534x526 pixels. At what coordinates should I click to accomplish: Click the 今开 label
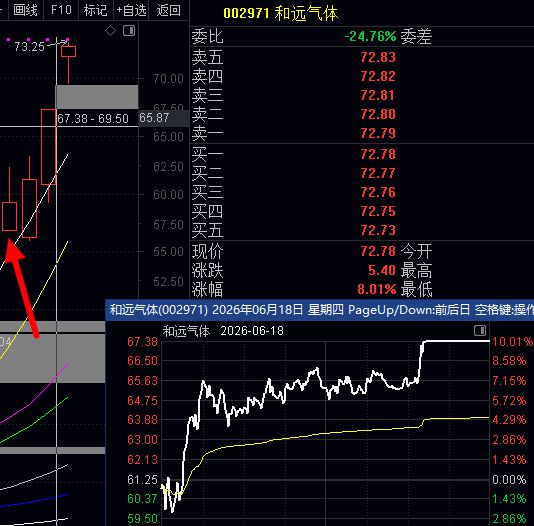pyautogui.click(x=416, y=252)
